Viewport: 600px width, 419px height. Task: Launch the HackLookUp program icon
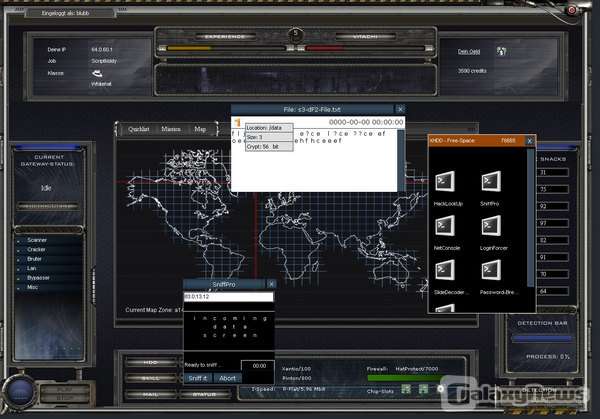pyautogui.click(x=445, y=181)
